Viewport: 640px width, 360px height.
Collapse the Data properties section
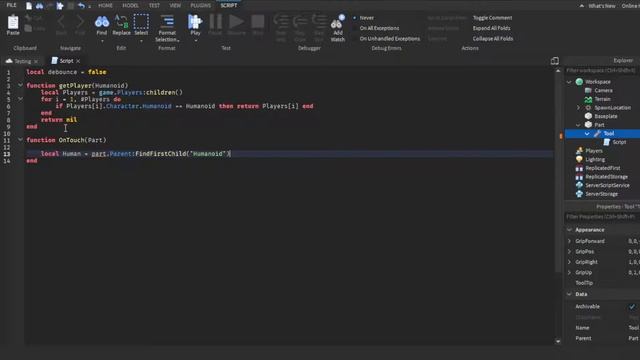pos(569,294)
